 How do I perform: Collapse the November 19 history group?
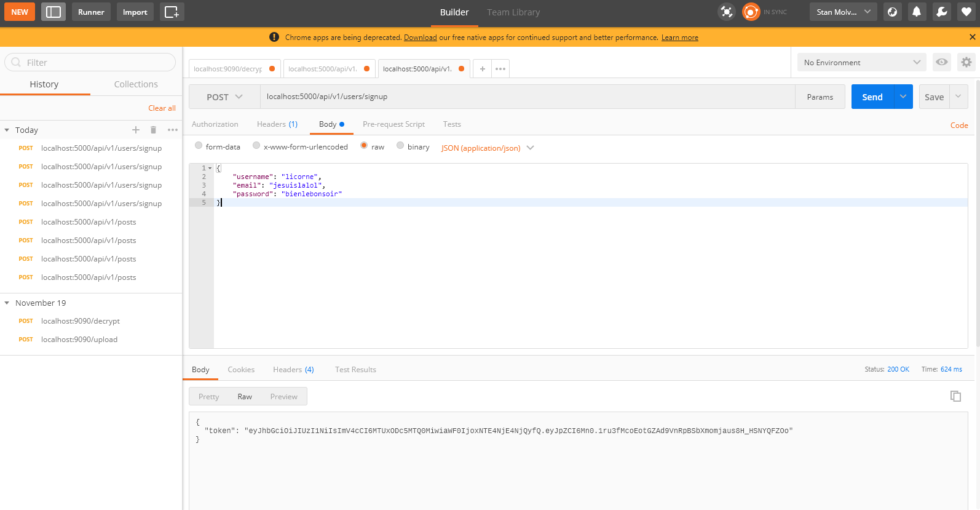point(7,303)
